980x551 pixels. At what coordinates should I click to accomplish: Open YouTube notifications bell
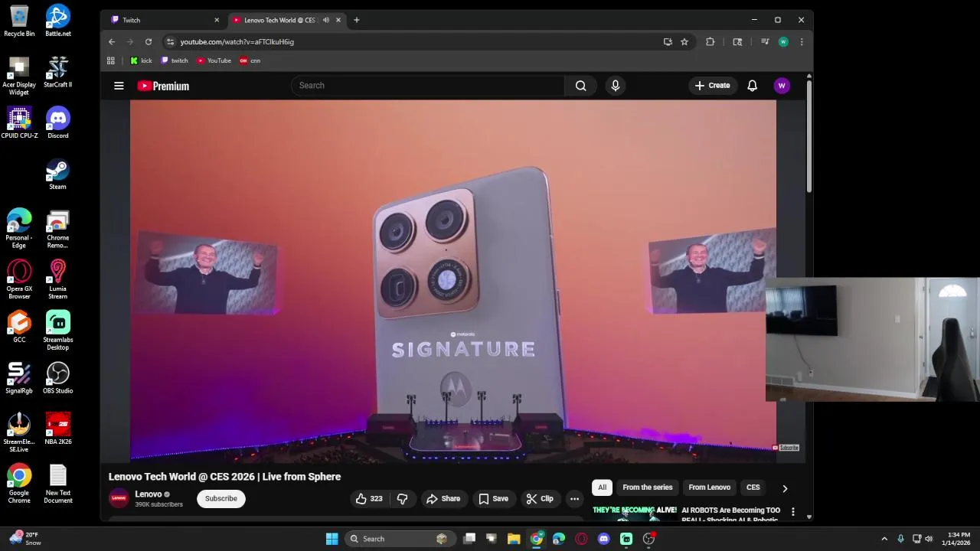point(752,86)
